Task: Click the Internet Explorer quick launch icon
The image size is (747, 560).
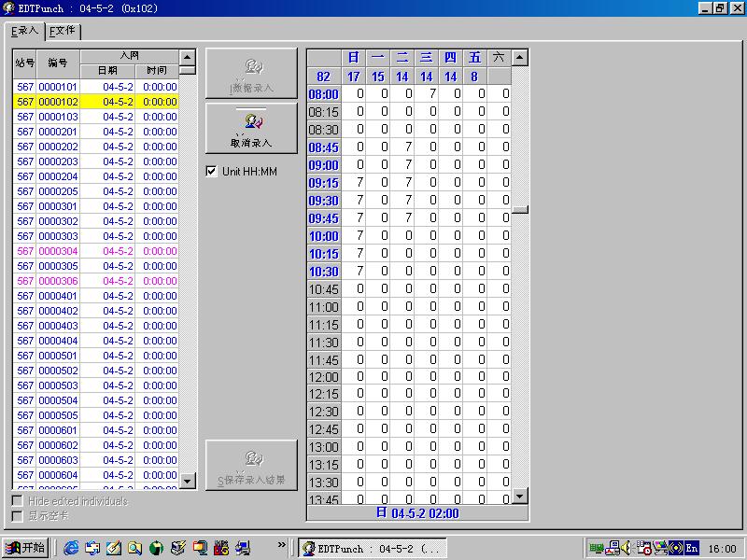Action: tap(71, 548)
